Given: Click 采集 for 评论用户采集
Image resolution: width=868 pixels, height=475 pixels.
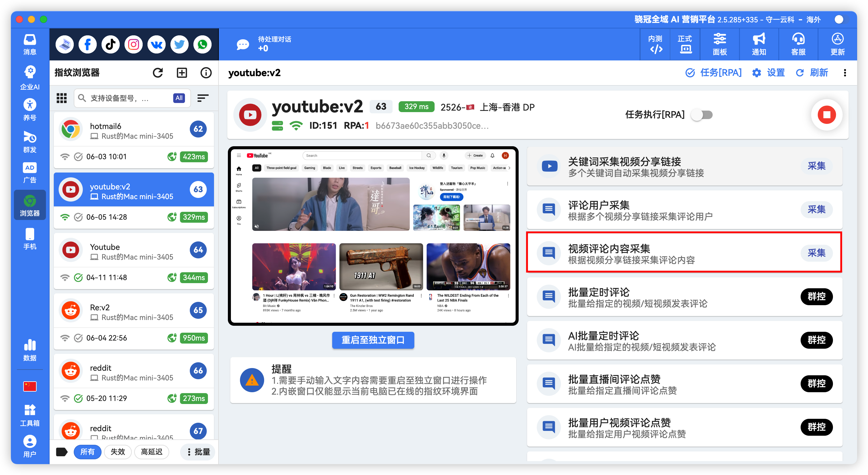Looking at the screenshot, I should (x=816, y=209).
